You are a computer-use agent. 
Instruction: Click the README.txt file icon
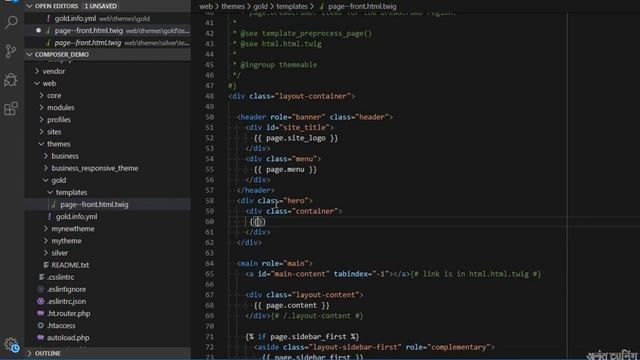(46, 265)
